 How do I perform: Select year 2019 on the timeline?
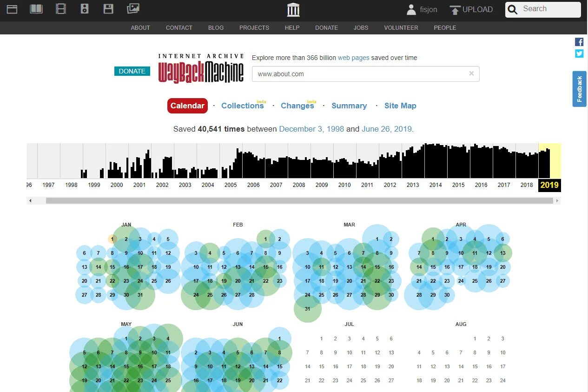(x=549, y=185)
